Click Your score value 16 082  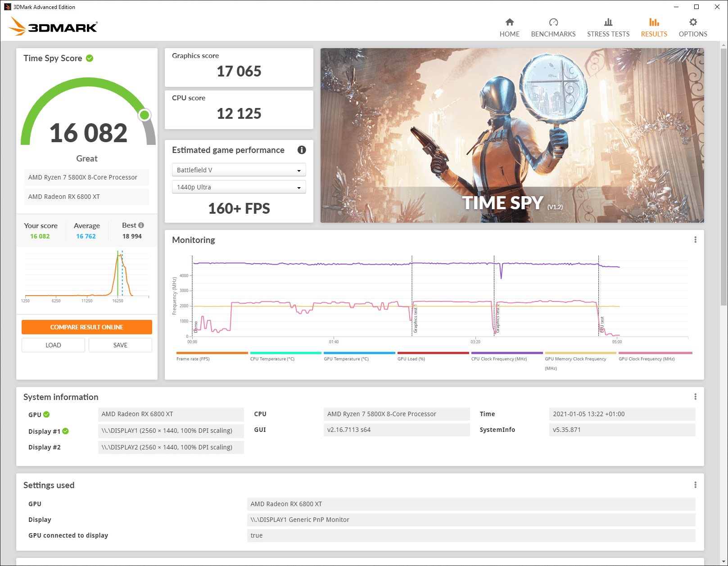[40, 236]
